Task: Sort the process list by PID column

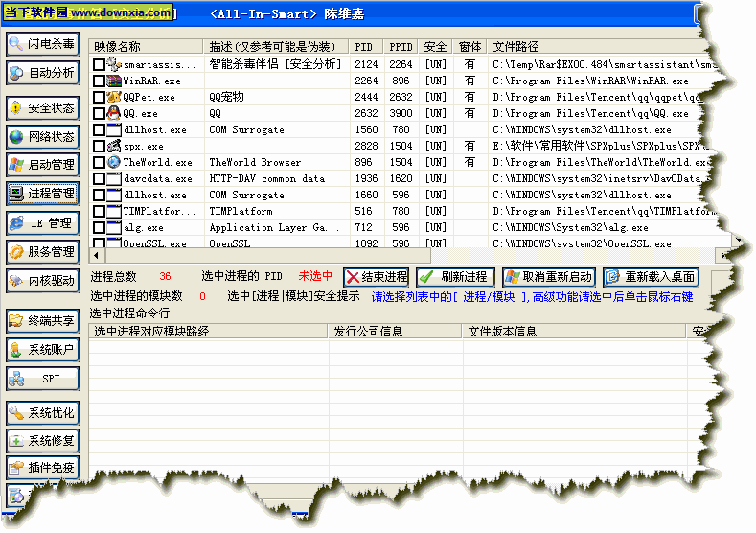Action: (x=364, y=47)
